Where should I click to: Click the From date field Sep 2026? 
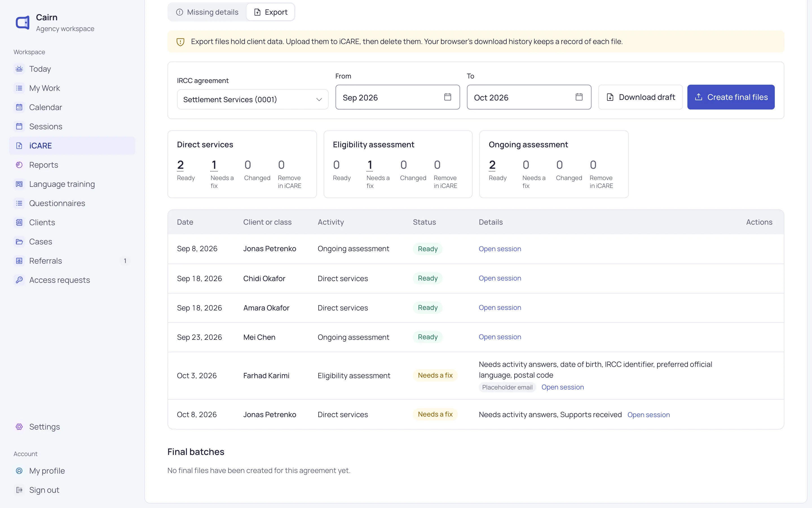click(x=398, y=97)
